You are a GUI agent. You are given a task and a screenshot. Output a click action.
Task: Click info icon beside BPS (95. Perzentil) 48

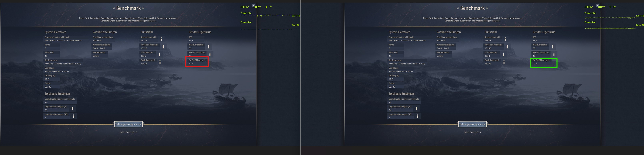(554, 54)
